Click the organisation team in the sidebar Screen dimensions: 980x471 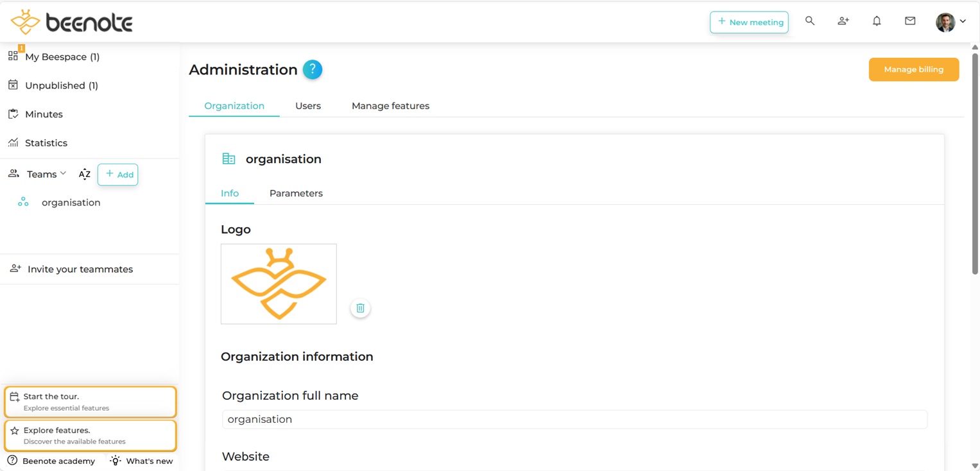tap(71, 202)
